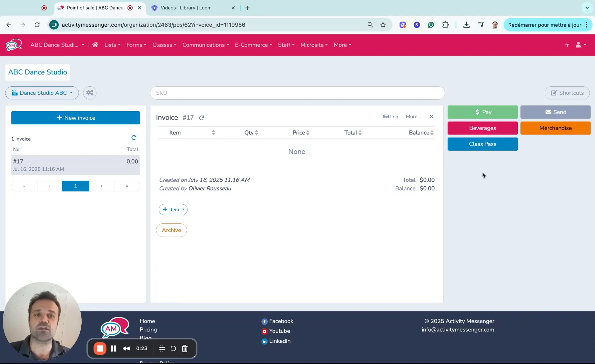Pause the Loom recording
Viewport: 595px width, 364px height.
pyautogui.click(x=113, y=348)
